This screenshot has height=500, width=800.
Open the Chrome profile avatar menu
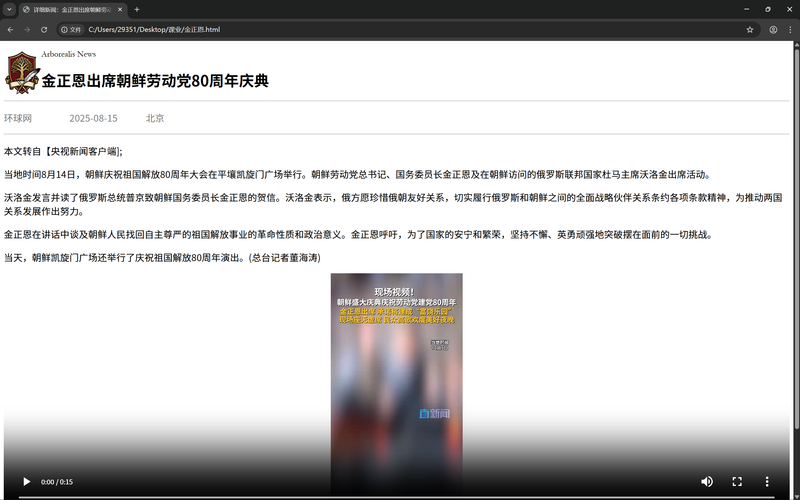(x=772, y=30)
